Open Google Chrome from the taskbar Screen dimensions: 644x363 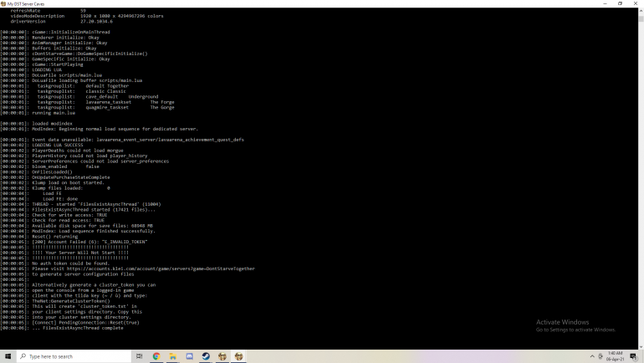click(156, 356)
